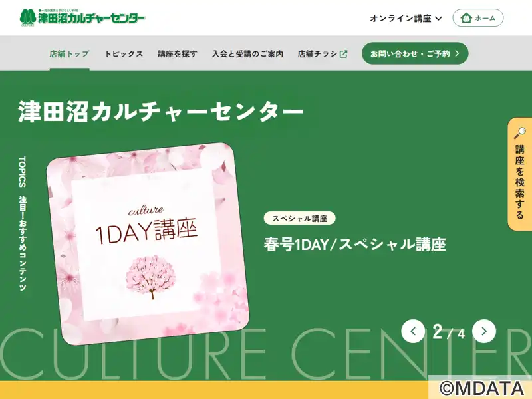Open 講座を探す in navigation
The image size is (532, 399).
click(178, 54)
